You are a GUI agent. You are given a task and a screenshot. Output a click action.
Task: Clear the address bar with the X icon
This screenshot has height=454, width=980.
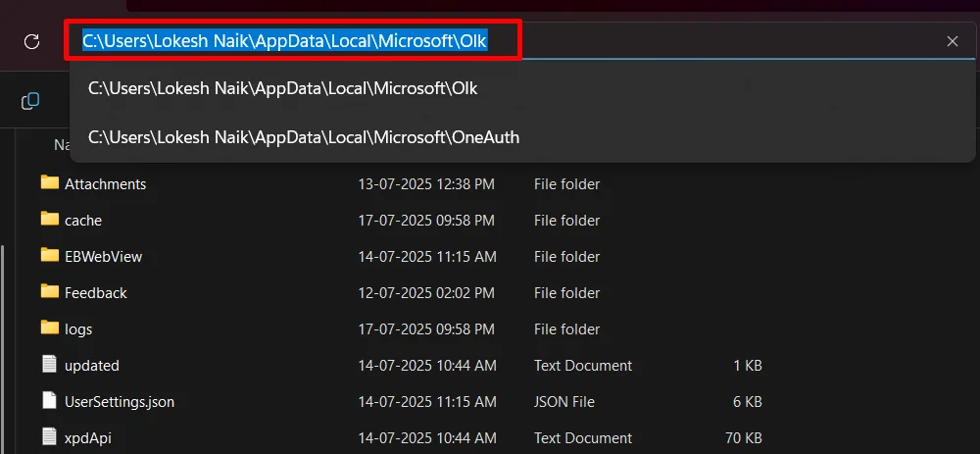coord(952,41)
